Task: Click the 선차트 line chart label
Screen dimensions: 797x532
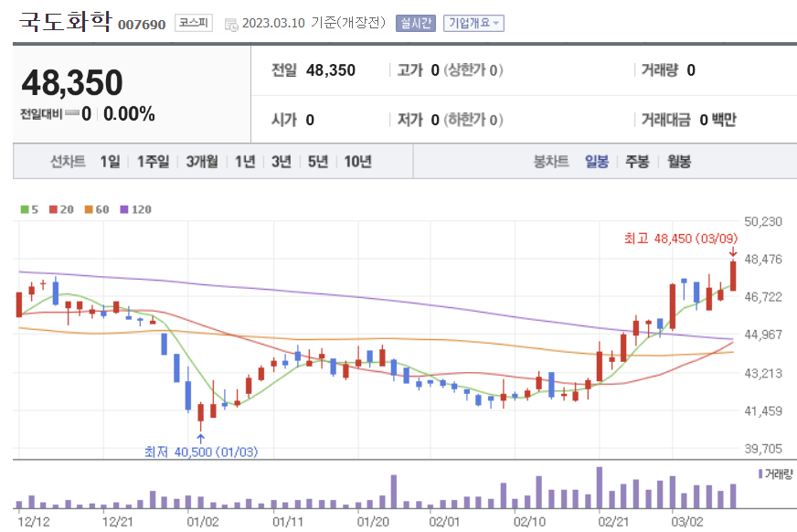Action: point(68,162)
